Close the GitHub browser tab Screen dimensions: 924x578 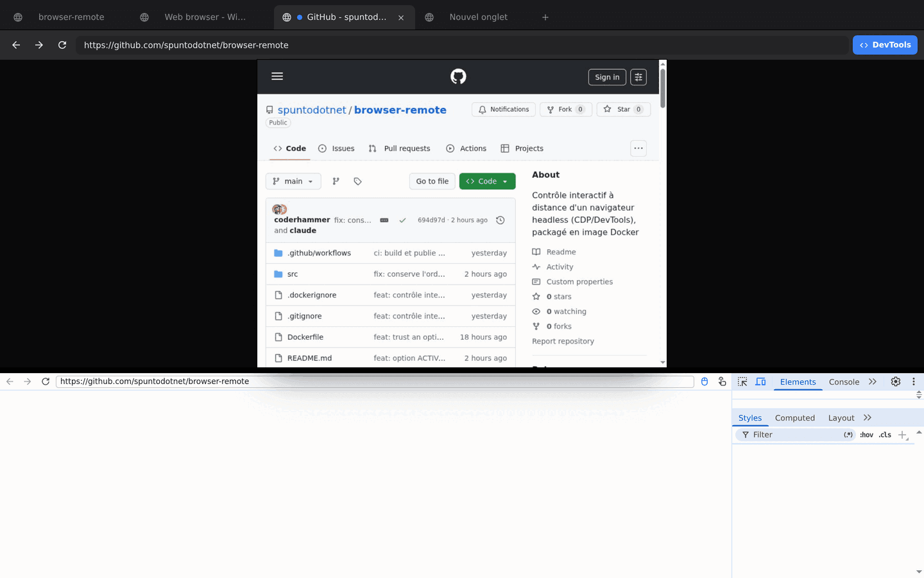pos(401,17)
